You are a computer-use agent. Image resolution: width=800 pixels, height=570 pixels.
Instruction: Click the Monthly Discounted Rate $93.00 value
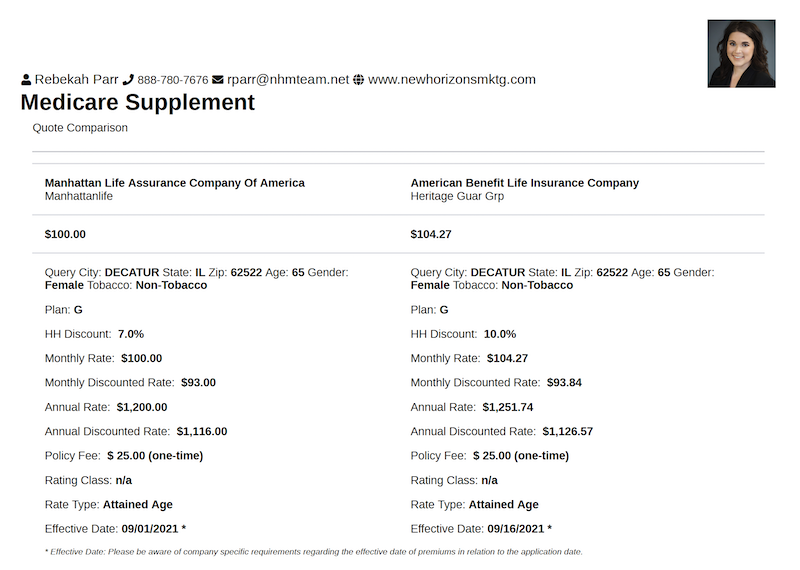pyautogui.click(x=198, y=382)
